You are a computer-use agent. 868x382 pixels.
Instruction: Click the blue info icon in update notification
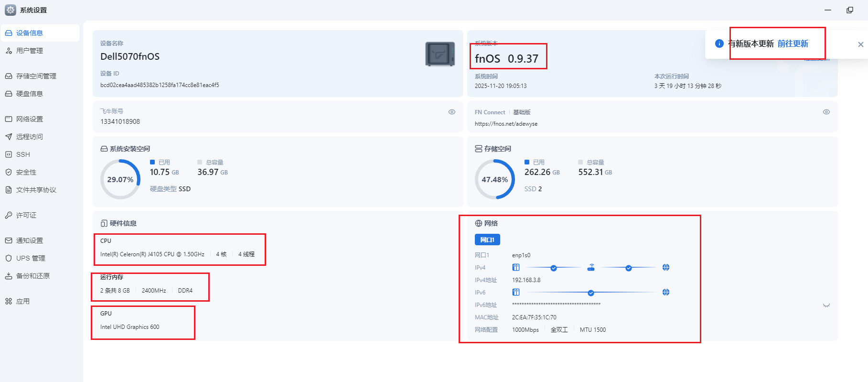(x=719, y=44)
